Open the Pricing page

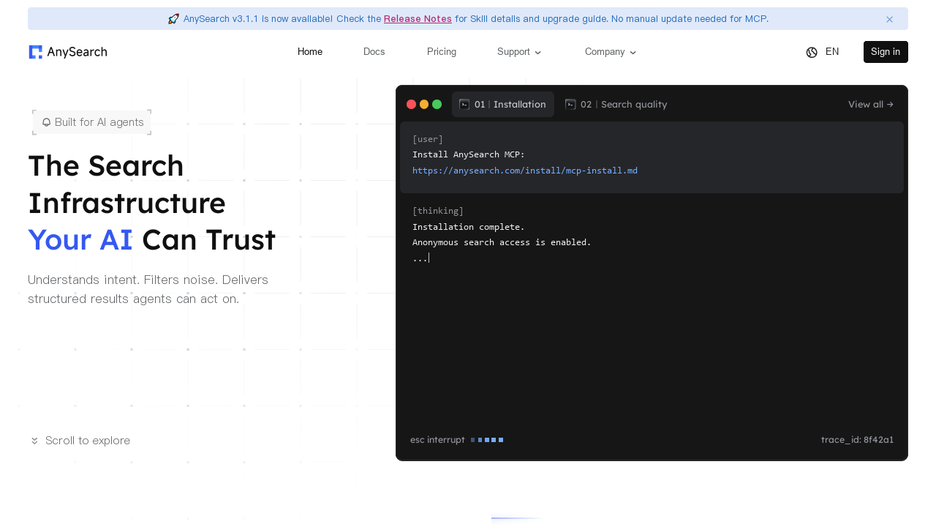click(441, 52)
